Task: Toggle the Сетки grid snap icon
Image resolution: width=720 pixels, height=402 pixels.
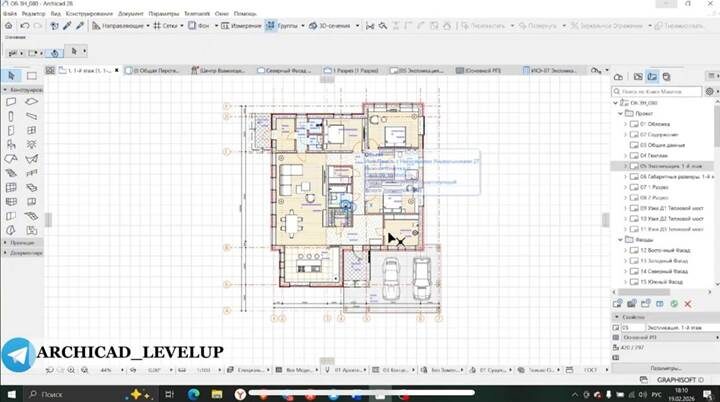Action: (x=157, y=26)
